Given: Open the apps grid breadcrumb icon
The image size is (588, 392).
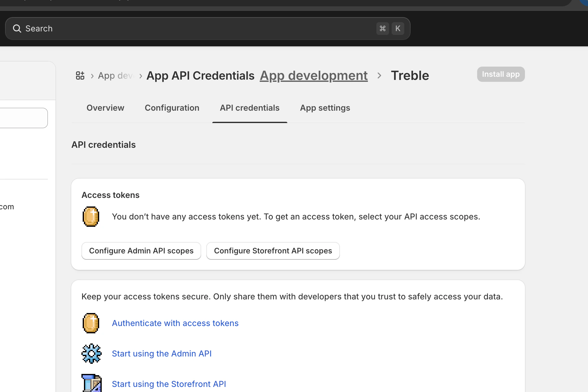Looking at the screenshot, I should 80,75.
